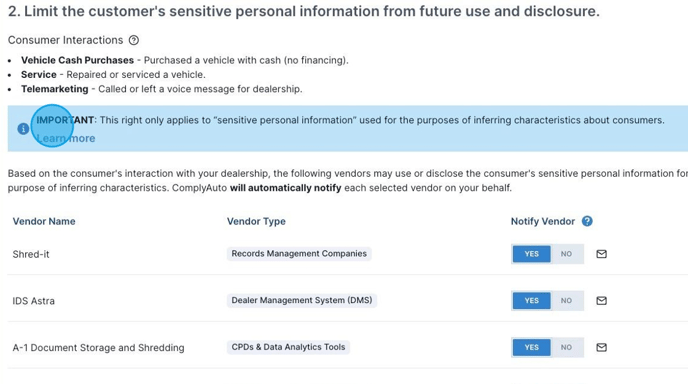Click the Records Management Companies tag
Image resolution: width=688 pixels, height=384 pixels.
(299, 254)
